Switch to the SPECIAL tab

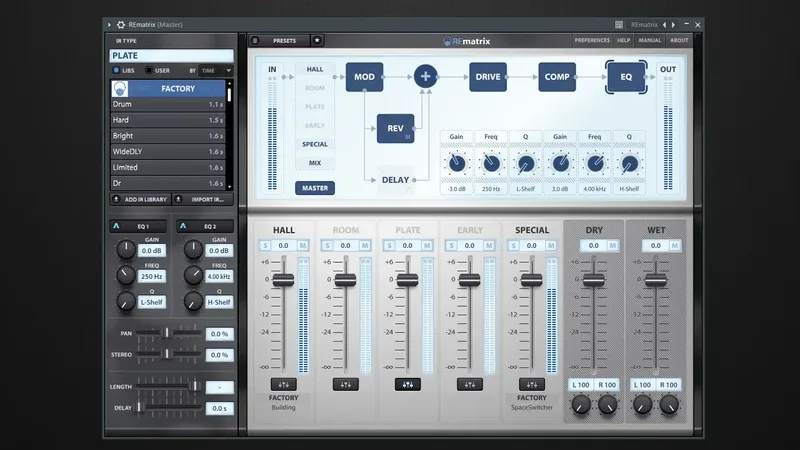point(315,144)
